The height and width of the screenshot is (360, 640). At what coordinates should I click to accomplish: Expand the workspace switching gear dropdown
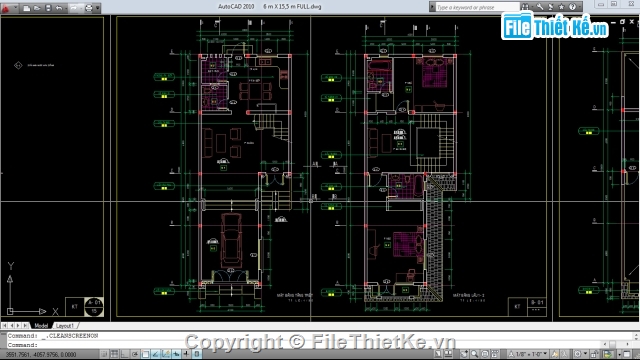coord(585,354)
